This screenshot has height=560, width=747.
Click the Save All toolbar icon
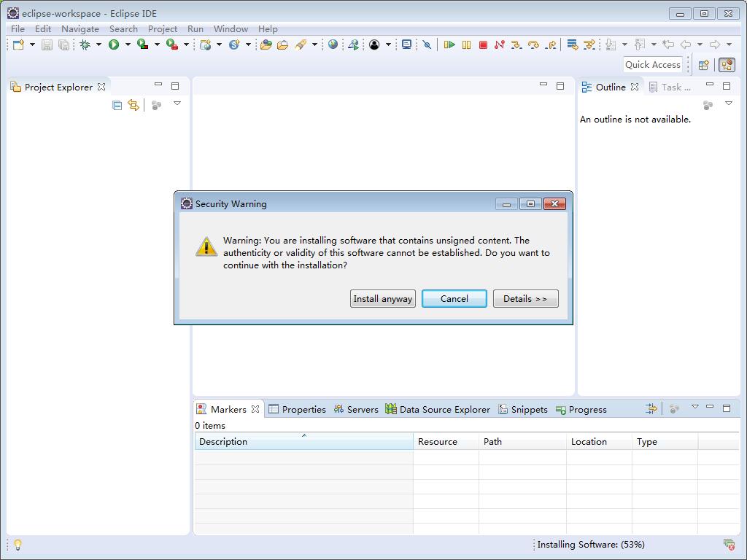[x=63, y=44]
